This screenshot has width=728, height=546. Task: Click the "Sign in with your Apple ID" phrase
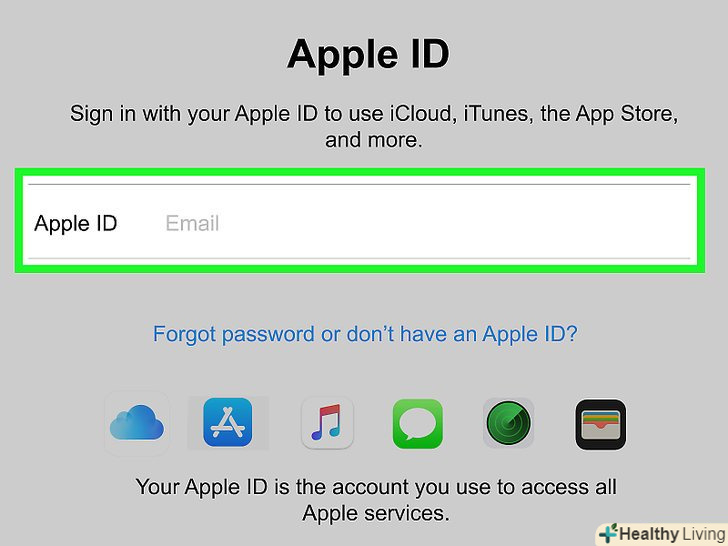[194, 114]
